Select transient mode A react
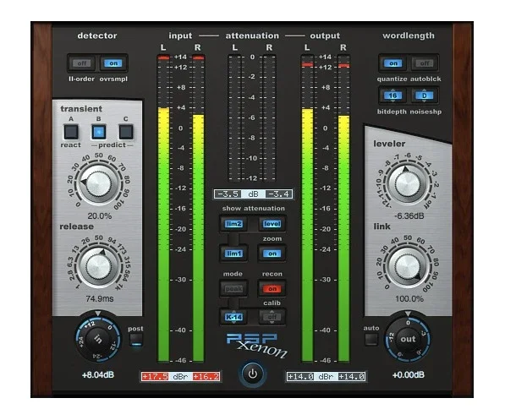 (x=71, y=132)
